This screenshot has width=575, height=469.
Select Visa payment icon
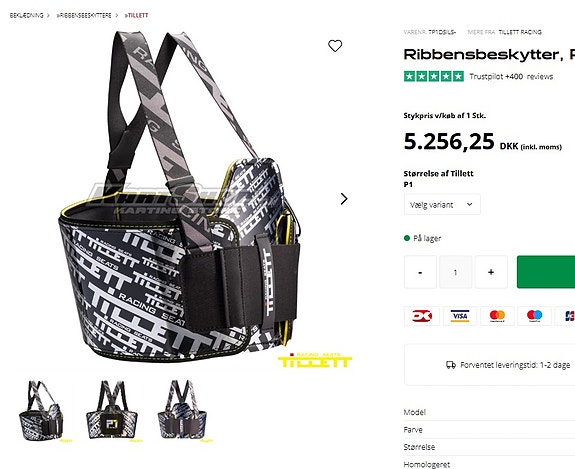pos(460,316)
